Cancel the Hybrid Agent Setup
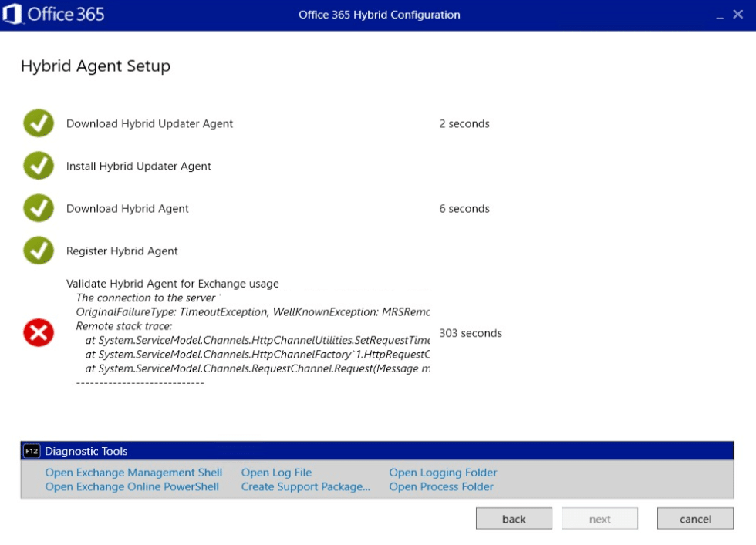The image size is (756, 545). 694,518
